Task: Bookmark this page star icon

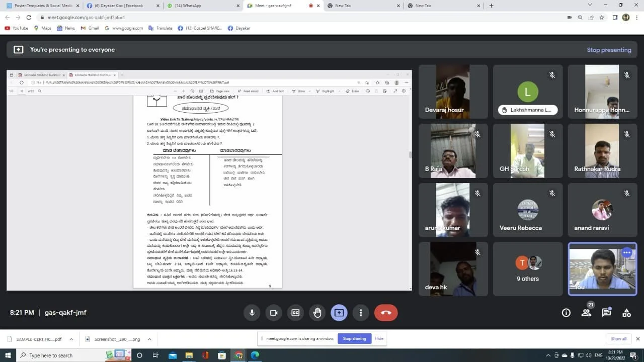Action: coord(602,17)
